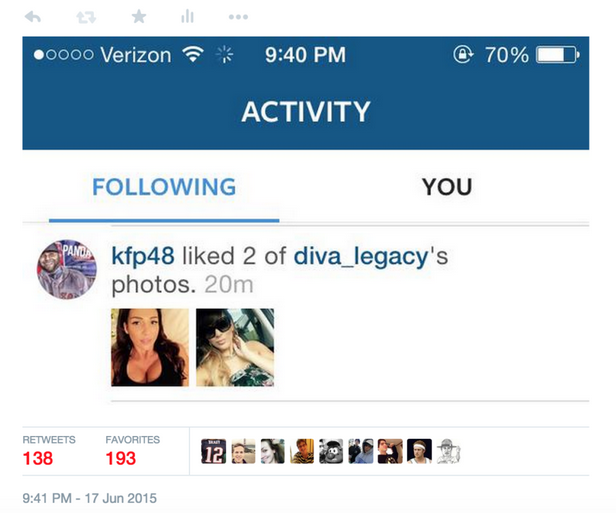Viewport: 616px width, 527px height.
Task: View the 138 retweets count
Action: pos(38,458)
